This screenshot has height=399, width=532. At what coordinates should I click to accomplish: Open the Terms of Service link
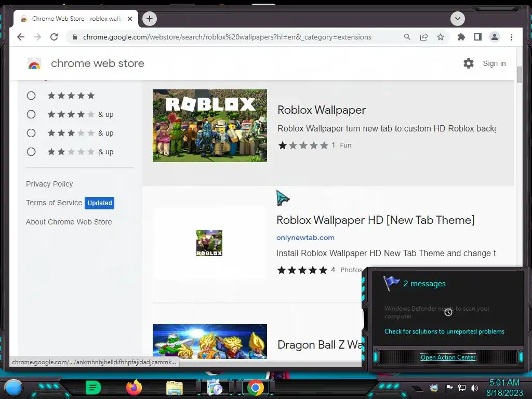pos(54,203)
